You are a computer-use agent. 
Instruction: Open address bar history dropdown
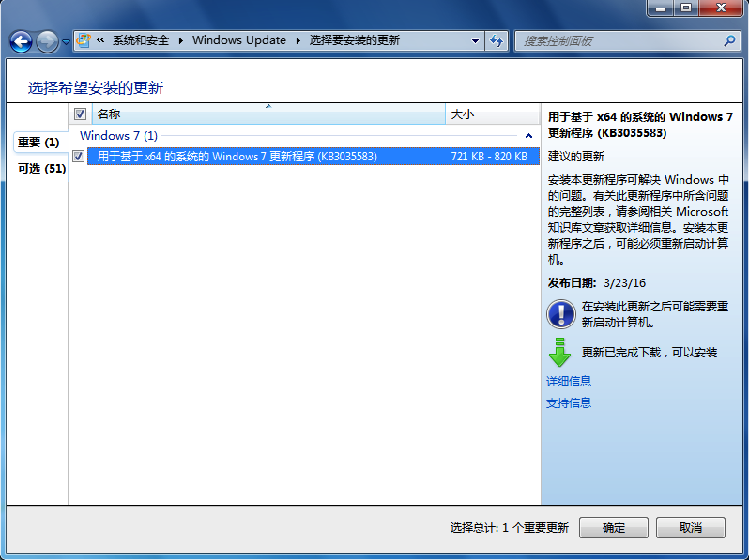pyautogui.click(x=475, y=41)
